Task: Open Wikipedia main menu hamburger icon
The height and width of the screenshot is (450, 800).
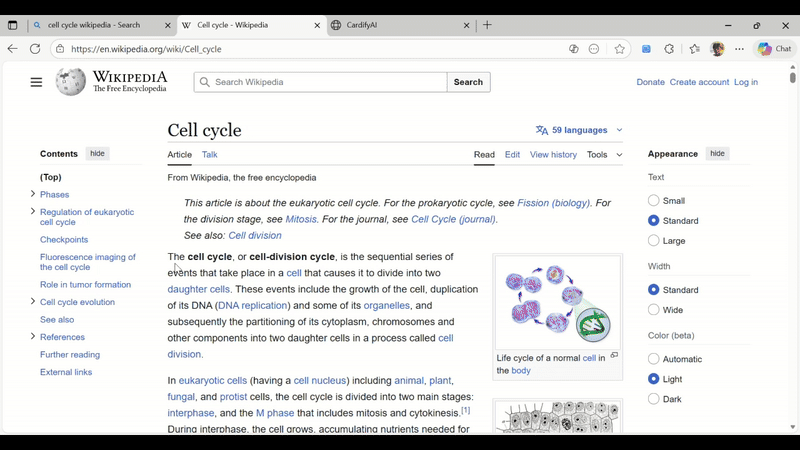Action: (x=36, y=82)
